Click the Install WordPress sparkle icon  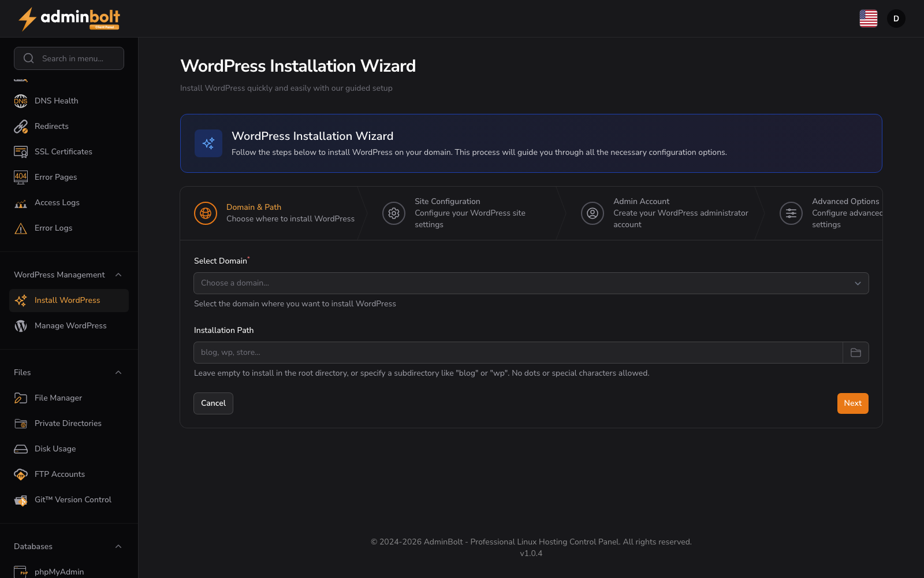(x=21, y=300)
